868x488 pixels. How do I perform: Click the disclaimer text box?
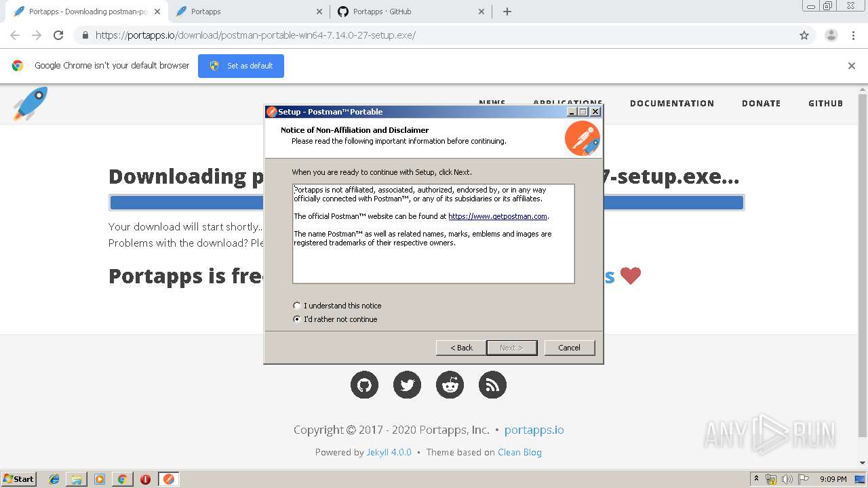pos(433,233)
